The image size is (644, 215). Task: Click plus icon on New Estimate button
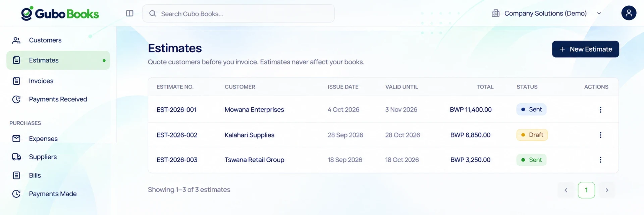562,49
